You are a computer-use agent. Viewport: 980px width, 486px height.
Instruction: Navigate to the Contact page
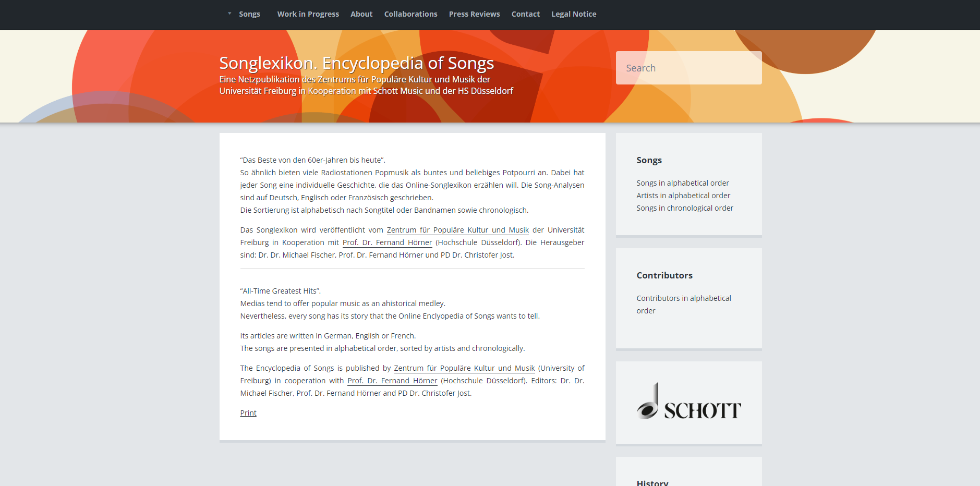click(x=525, y=14)
